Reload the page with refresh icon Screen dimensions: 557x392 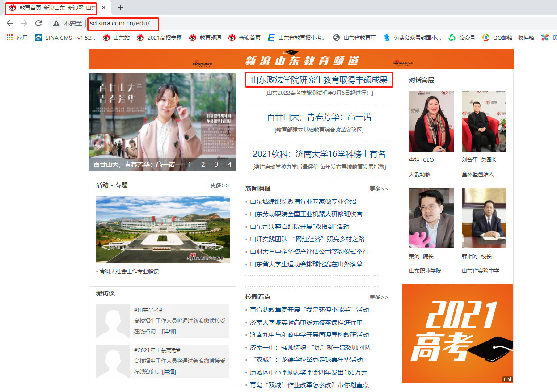pos(38,23)
